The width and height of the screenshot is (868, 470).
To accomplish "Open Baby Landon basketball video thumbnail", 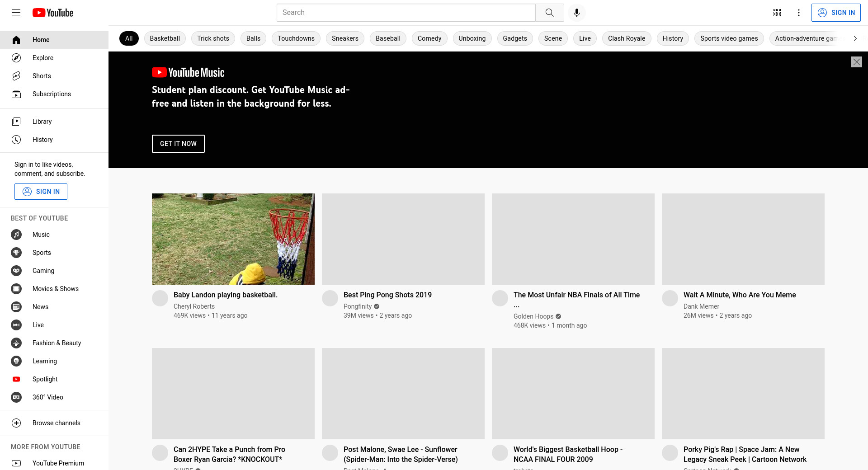I will click(x=233, y=239).
